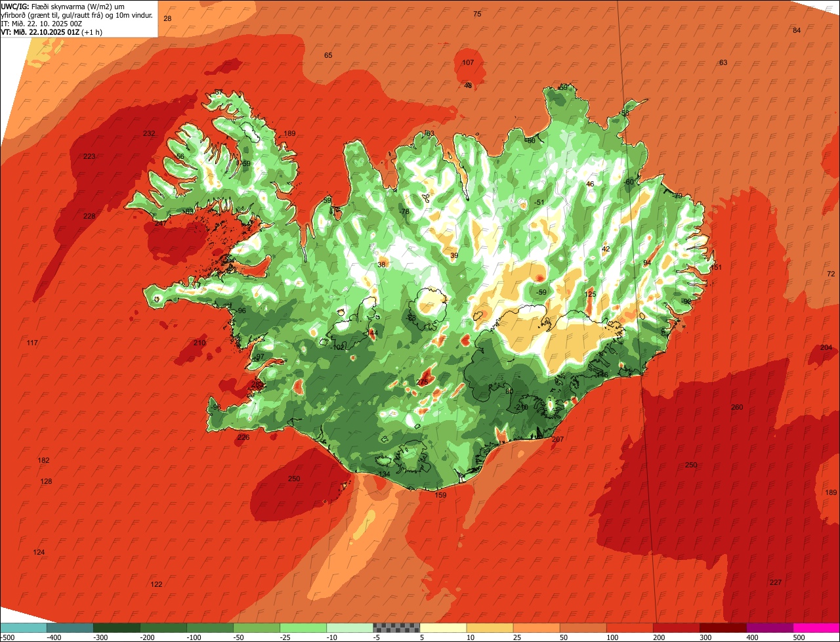The image size is (840, 642).
Task: Click the value 107 in the red patch
Action: coord(468,62)
